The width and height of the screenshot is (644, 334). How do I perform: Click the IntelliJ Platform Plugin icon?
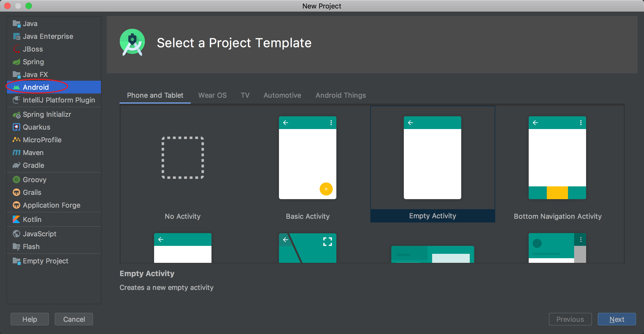tap(16, 100)
